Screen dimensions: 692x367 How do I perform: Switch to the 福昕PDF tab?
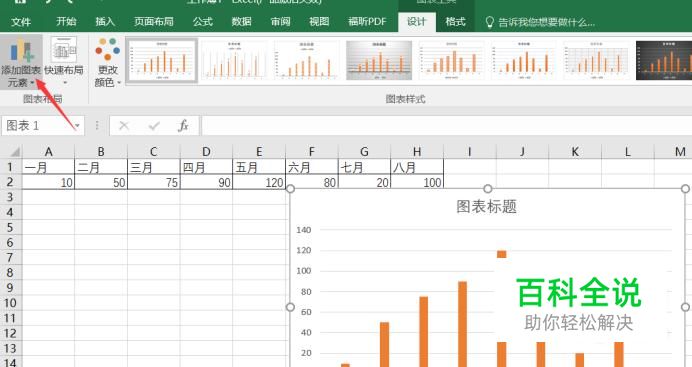click(367, 22)
